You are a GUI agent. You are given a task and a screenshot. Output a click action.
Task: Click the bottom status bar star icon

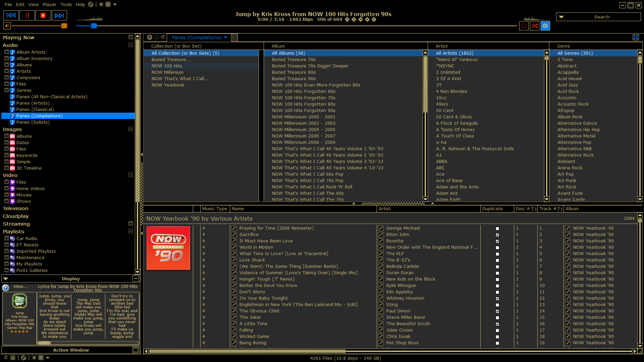(41, 358)
